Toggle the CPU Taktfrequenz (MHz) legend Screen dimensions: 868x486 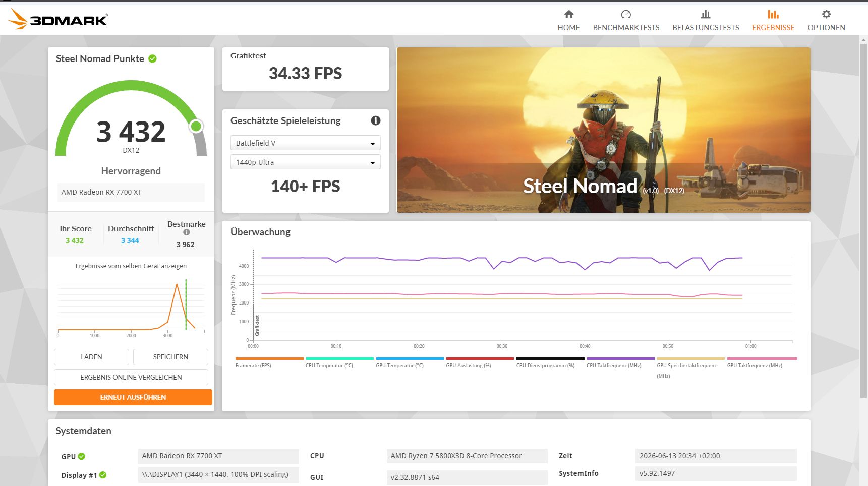(620, 362)
